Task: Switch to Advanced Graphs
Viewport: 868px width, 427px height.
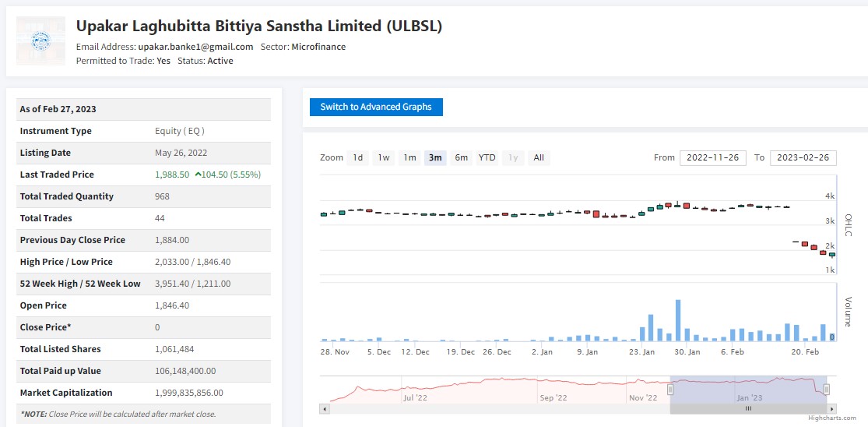Action: (376, 107)
